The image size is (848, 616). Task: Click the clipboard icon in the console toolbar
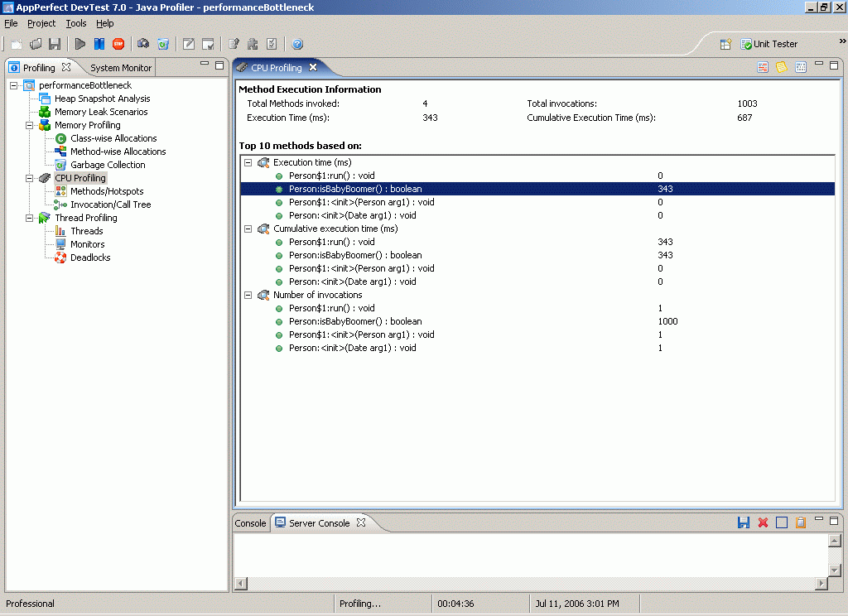(x=801, y=522)
